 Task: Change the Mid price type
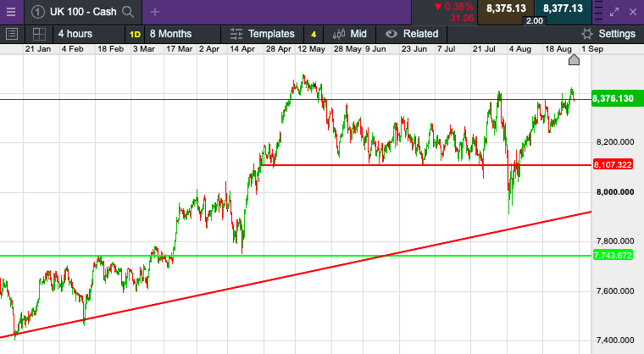pos(349,34)
